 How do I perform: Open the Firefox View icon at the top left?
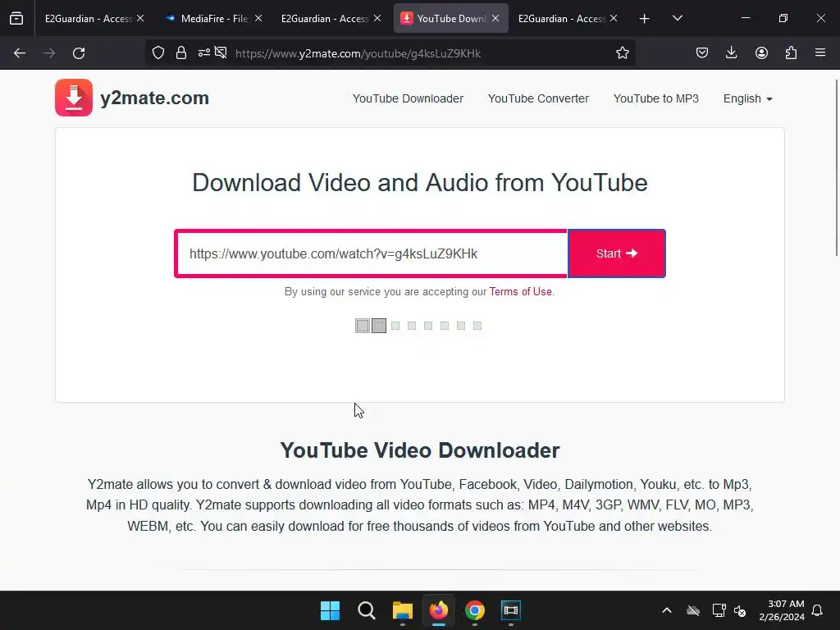click(x=16, y=18)
